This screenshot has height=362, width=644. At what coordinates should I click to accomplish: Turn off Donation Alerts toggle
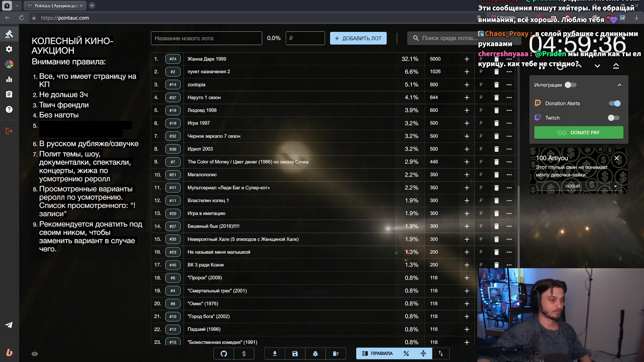click(x=614, y=104)
